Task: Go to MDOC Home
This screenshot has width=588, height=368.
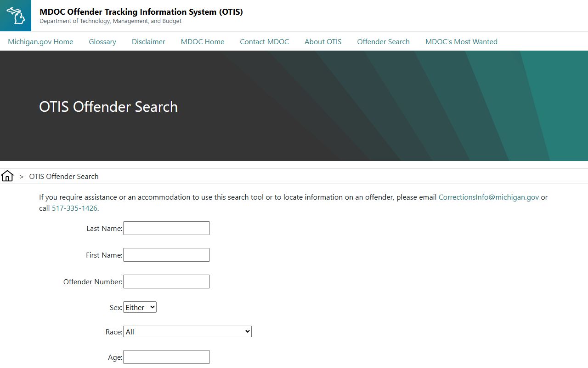Action: click(x=203, y=41)
